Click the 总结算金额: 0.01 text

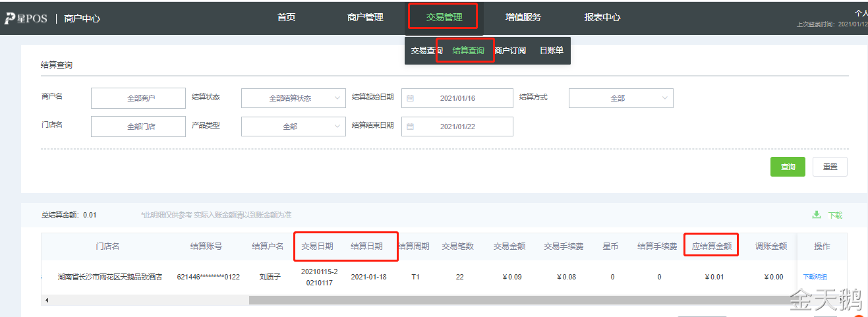(x=69, y=215)
